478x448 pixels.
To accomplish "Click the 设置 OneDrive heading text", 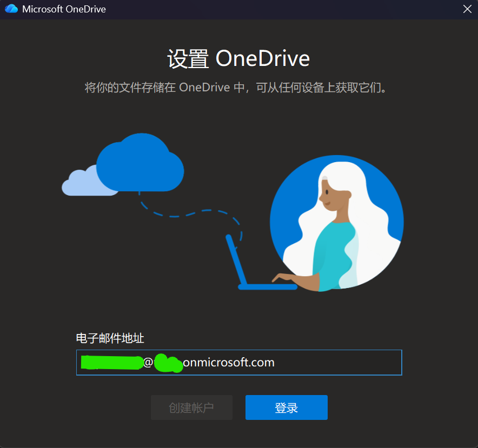I will tap(238, 58).
